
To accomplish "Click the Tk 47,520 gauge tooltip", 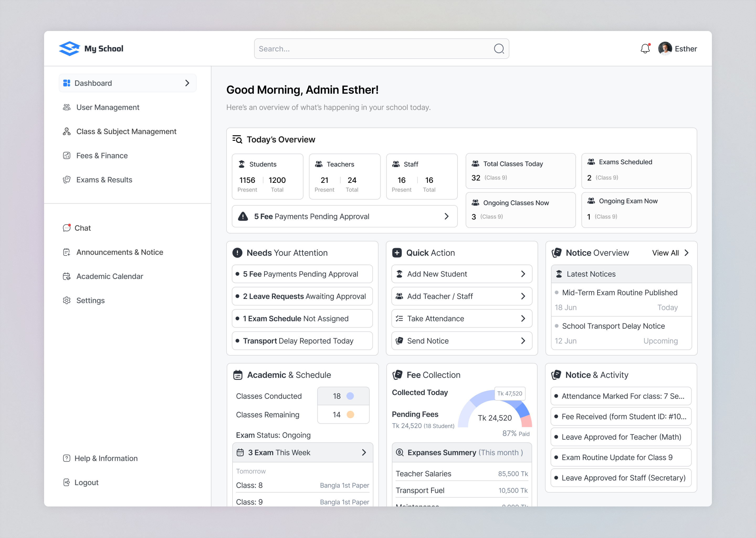I will tap(510, 394).
